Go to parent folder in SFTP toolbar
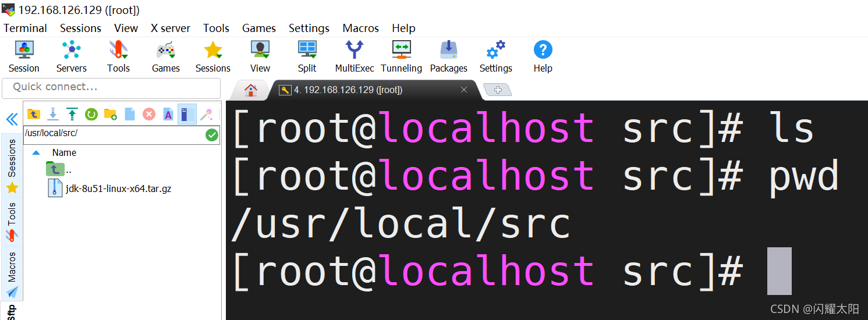The width and height of the screenshot is (868, 320). [x=33, y=114]
